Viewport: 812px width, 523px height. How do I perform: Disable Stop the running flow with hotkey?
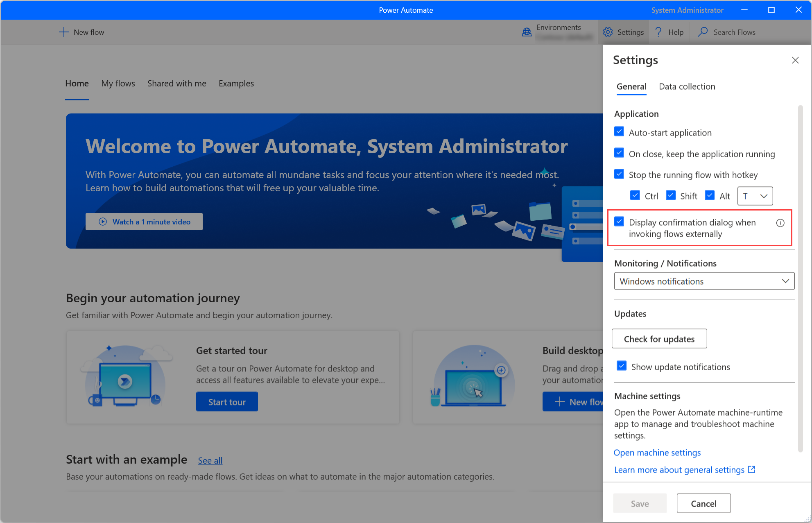tap(620, 174)
